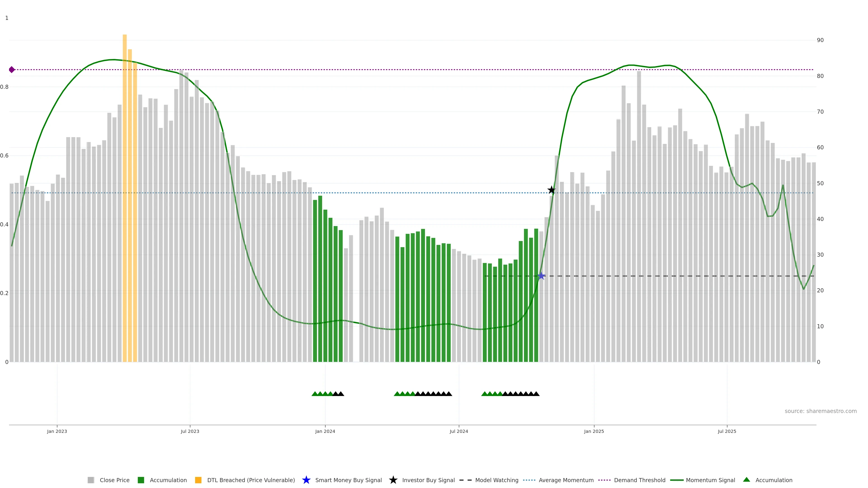Click the Jul 2025 axis label
The width and height of the screenshot is (868, 488).
pos(727,431)
